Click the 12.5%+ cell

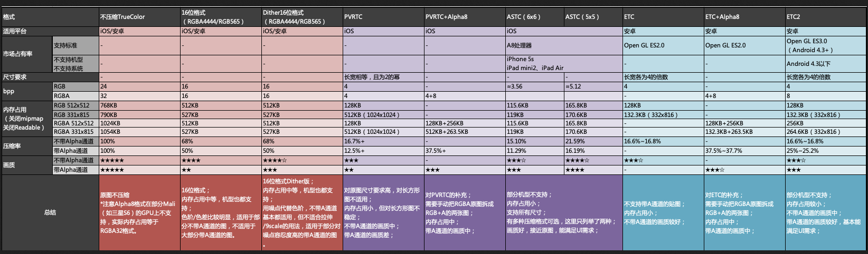tap(383, 151)
